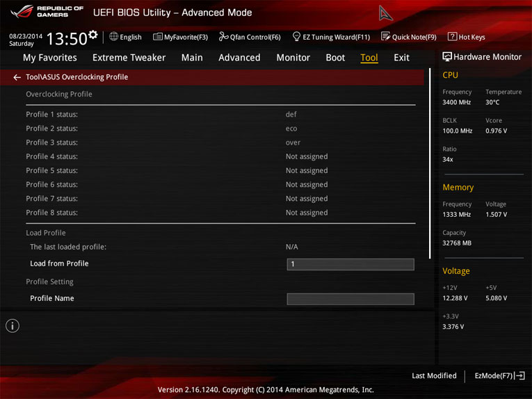Image resolution: width=532 pixels, height=399 pixels.
Task: Click the +12V 12.288 V reading
Action: (x=455, y=298)
